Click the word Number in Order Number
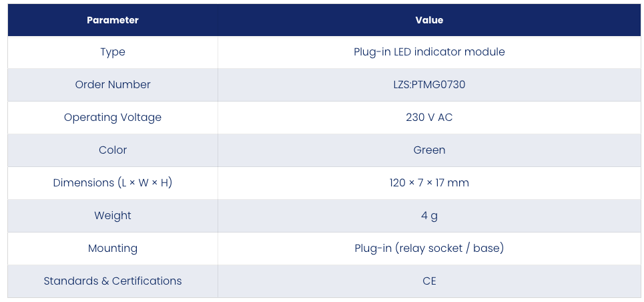Screen dimensions: 644x302 click(x=129, y=85)
